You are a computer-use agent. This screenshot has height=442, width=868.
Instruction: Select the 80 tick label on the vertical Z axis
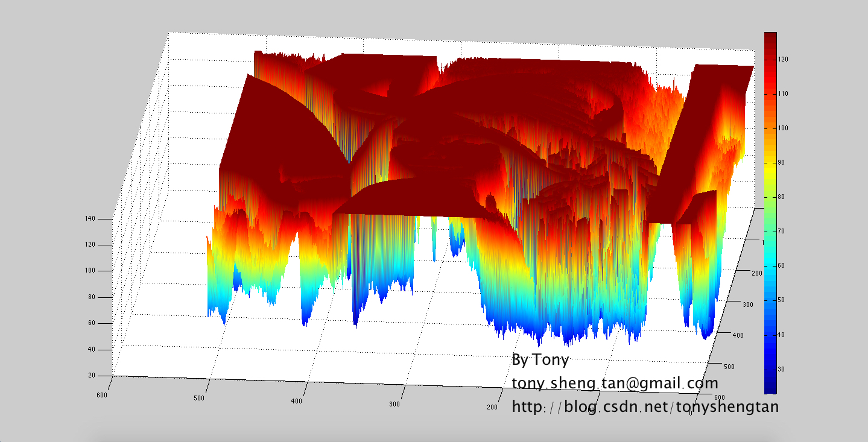(x=92, y=297)
